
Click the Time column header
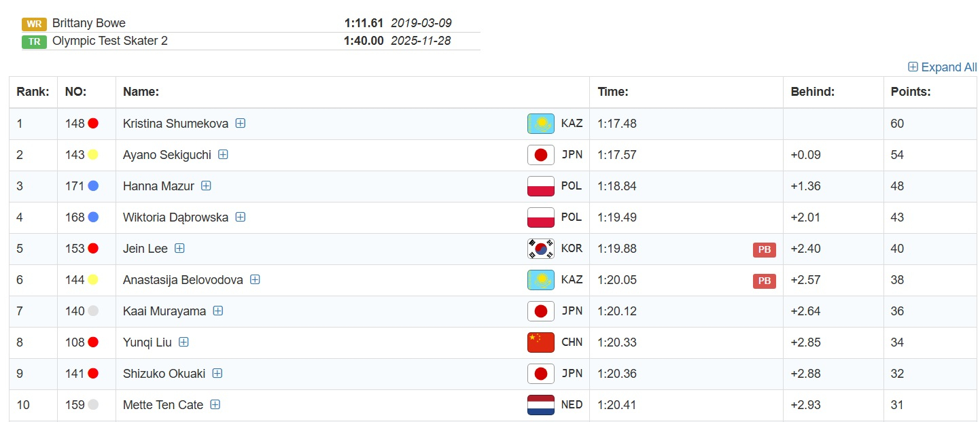point(613,92)
